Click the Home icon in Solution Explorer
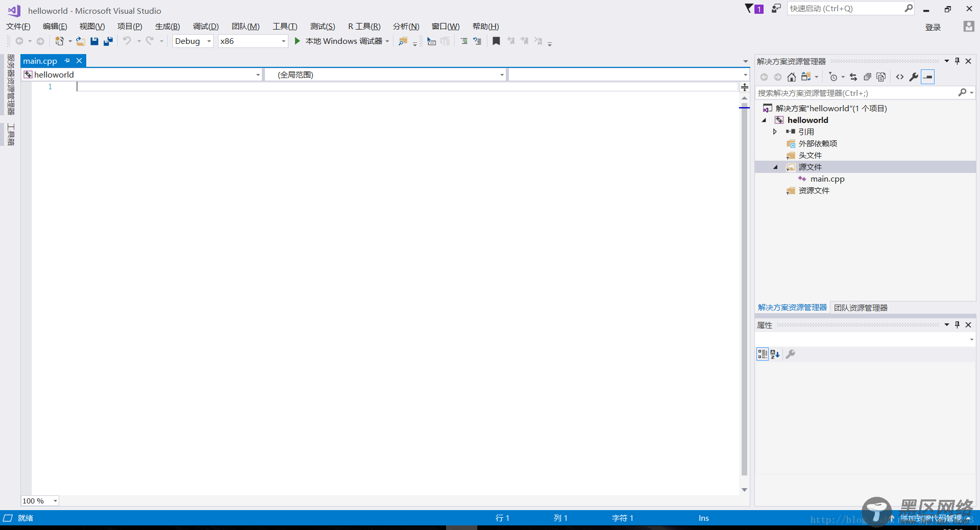This screenshot has height=530, width=980. pyautogui.click(x=792, y=77)
